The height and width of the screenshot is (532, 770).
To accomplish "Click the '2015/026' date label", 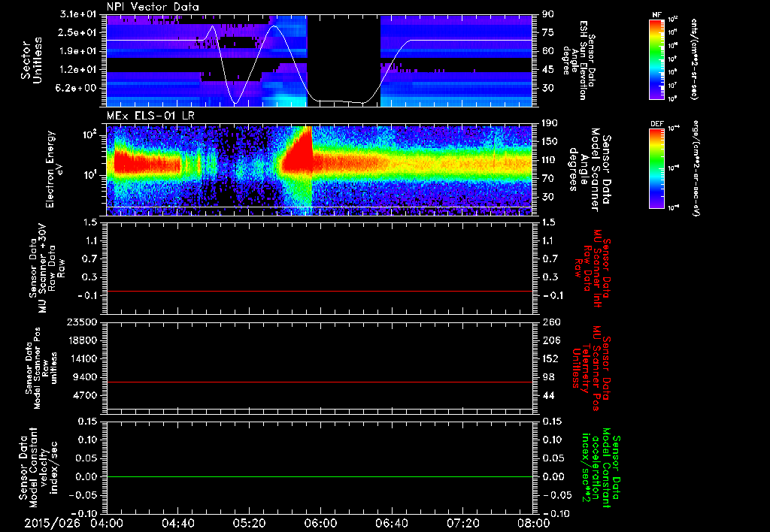I will (50, 523).
